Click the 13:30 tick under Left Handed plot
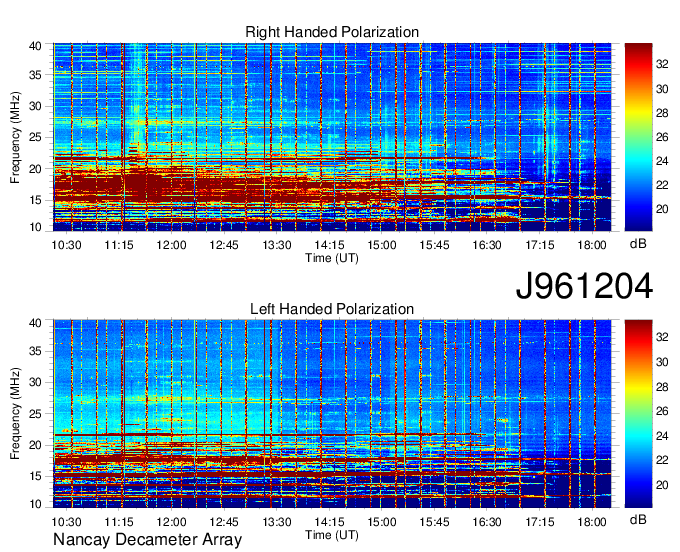Screen dimensions: 680x552 277,522
